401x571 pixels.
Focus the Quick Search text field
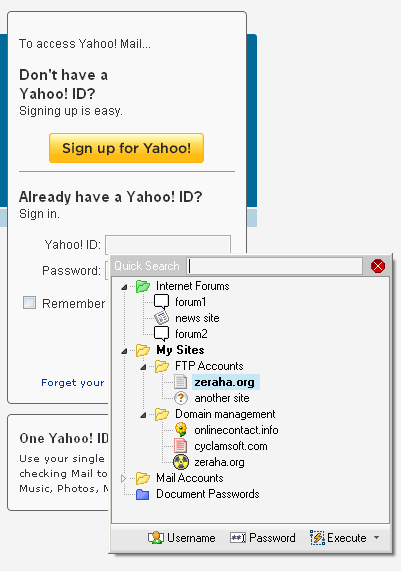275,266
